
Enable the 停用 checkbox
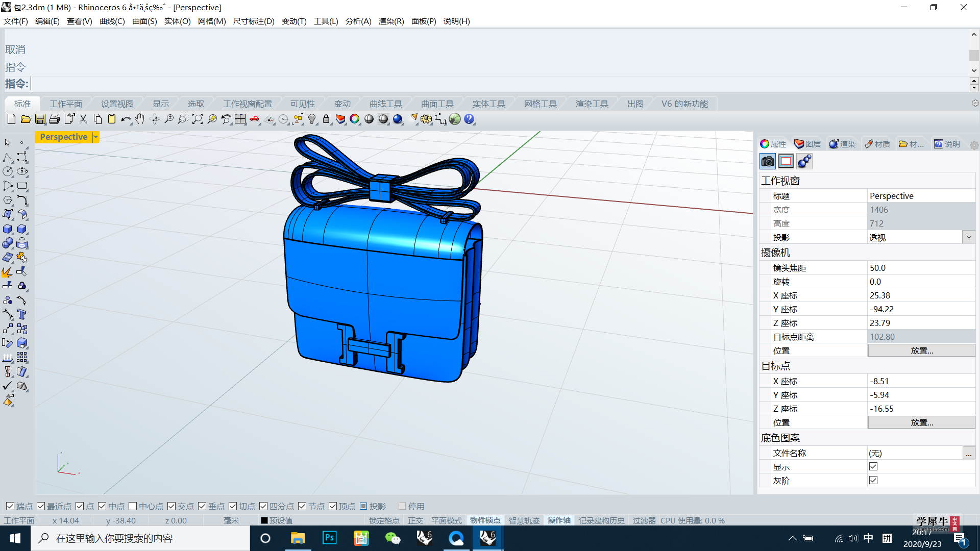tap(402, 506)
